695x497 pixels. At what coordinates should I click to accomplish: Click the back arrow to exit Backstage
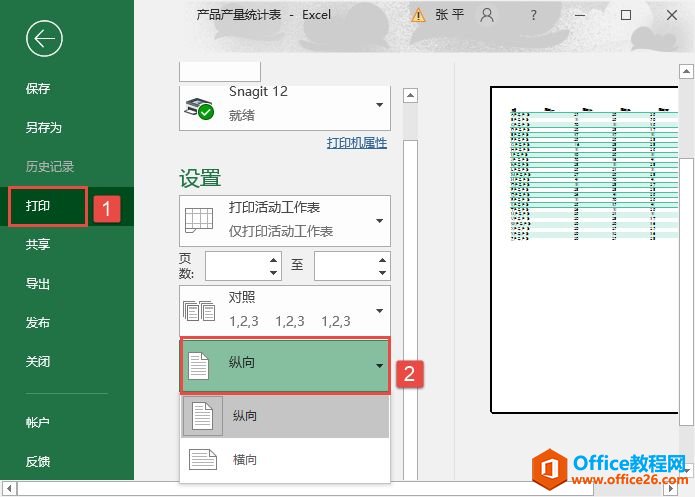[x=44, y=39]
